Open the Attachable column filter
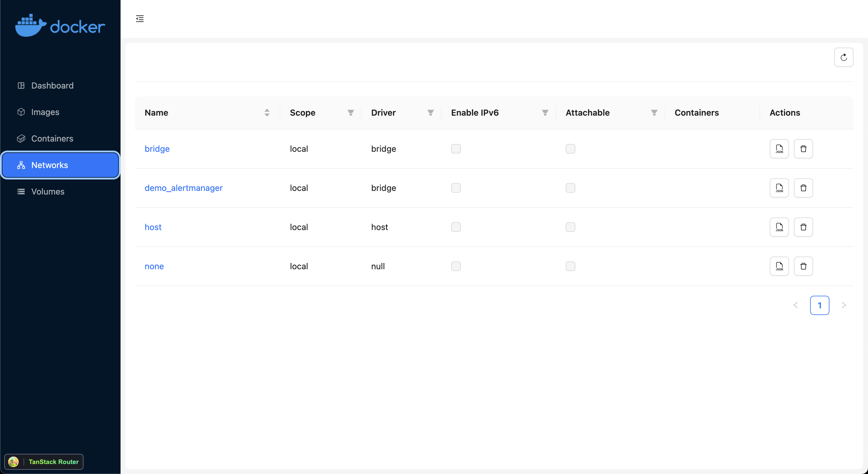 pyautogui.click(x=654, y=113)
